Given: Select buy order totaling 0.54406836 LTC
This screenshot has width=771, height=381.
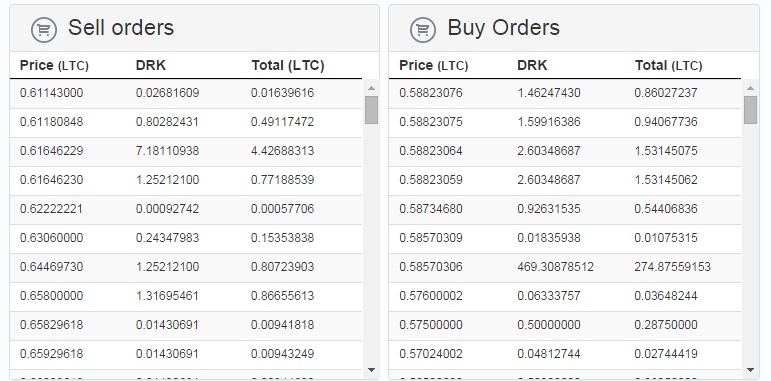Looking at the screenshot, I should pos(565,209).
